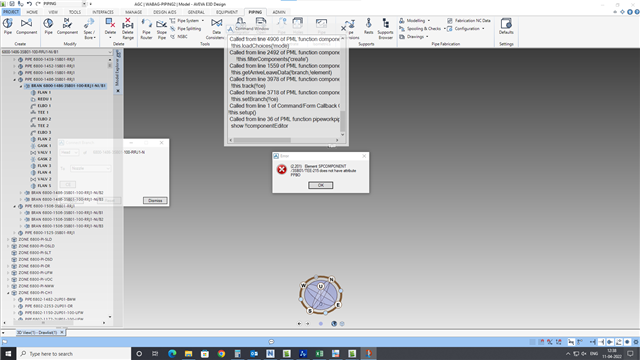Viewport: 640px width, 360px height.
Task: Switch to the EQUIPMENT ribbon tab
Action: click(x=227, y=12)
